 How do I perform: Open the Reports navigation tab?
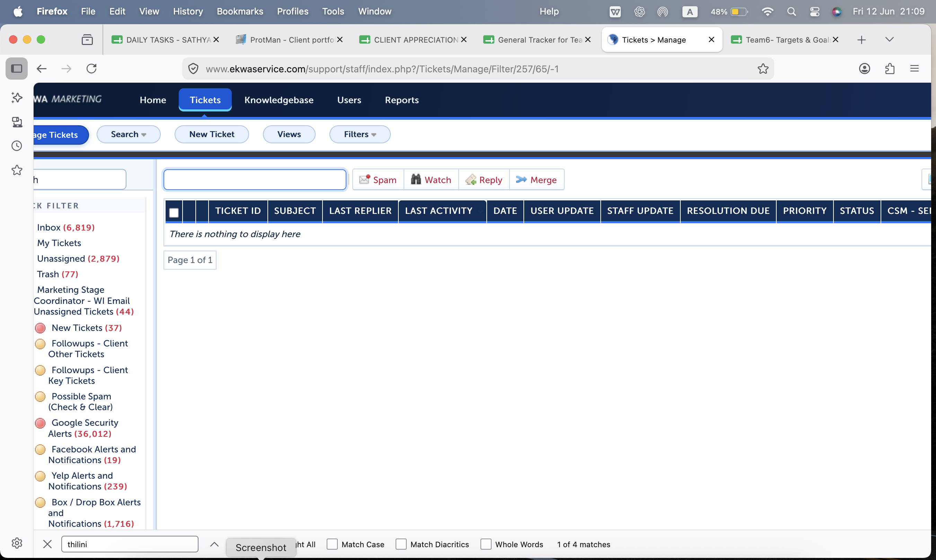coord(402,100)
